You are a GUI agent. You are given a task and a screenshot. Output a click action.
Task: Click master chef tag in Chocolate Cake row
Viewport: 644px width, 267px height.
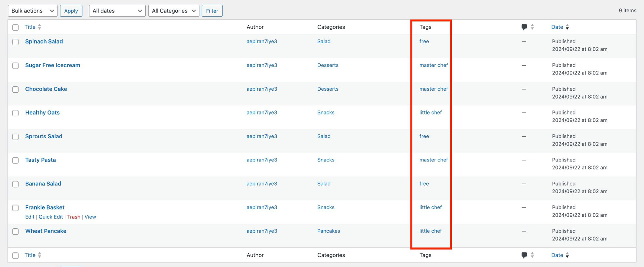[434, 89]
